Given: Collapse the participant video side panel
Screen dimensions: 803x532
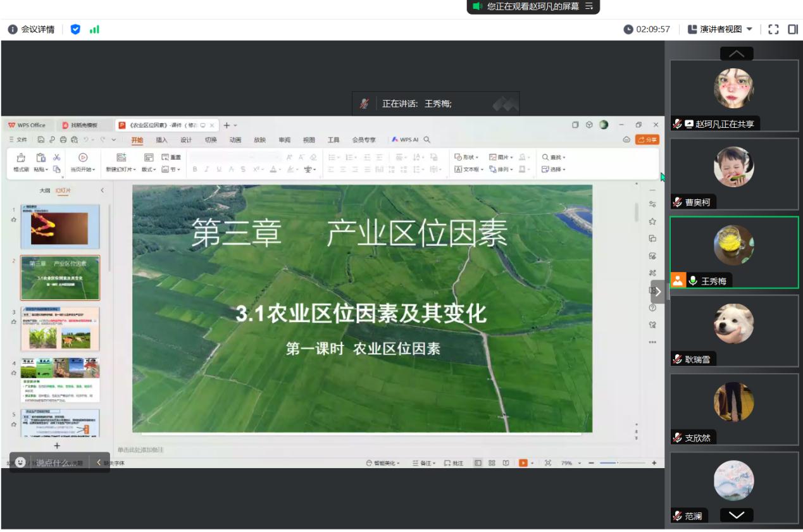Looking at the screenshot, I should (x=657, y=292).
